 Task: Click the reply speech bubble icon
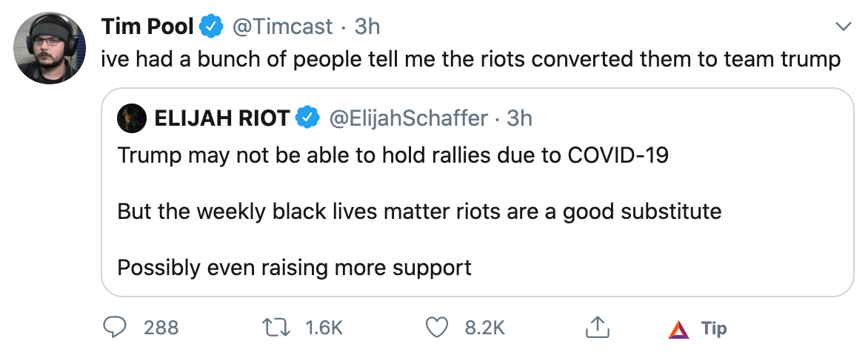pos(115,328)
